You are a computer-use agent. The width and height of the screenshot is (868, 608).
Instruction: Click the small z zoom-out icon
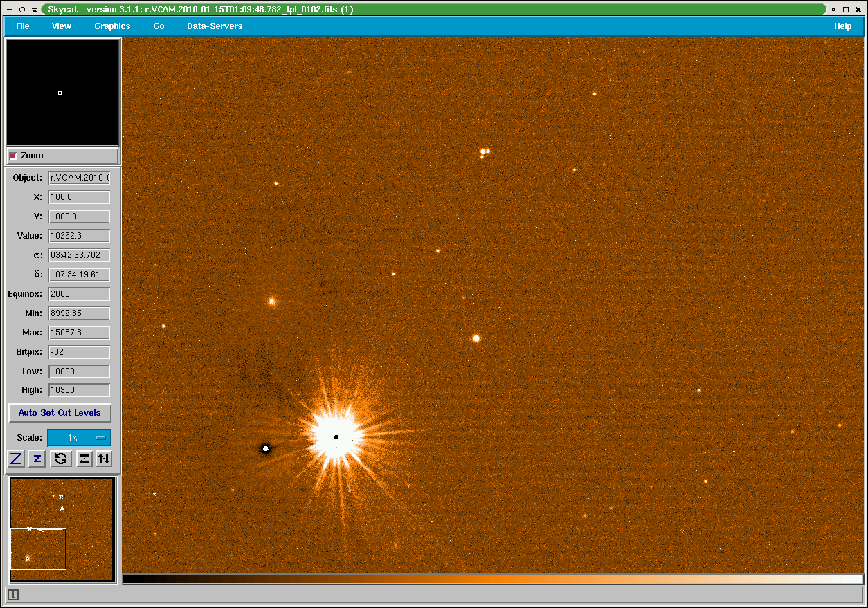pyautogui.click(x=37, y=459)
